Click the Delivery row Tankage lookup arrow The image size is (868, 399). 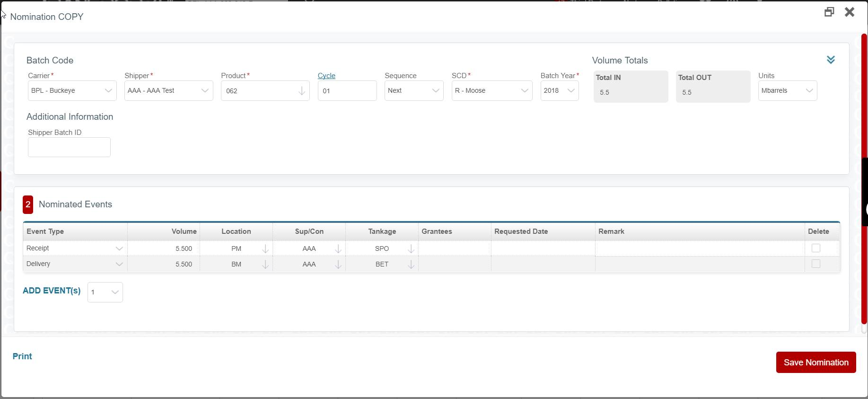click(x=411, y=264)
